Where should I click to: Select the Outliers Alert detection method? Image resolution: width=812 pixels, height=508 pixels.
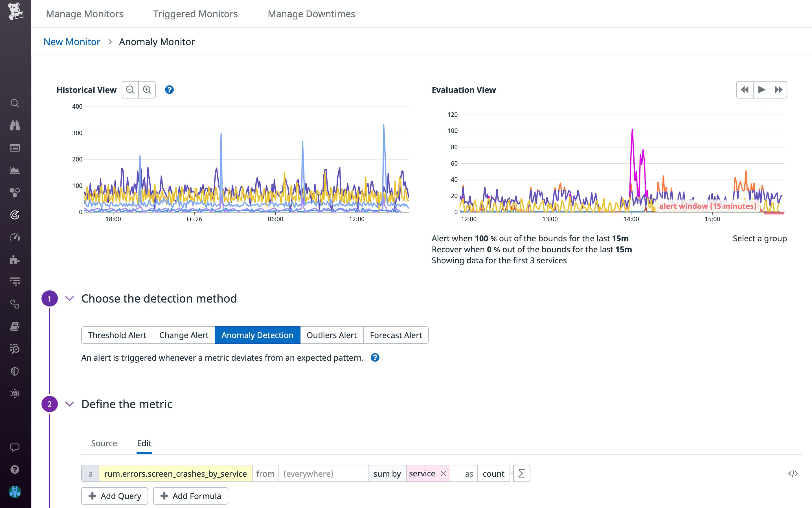tap(331, 335)
